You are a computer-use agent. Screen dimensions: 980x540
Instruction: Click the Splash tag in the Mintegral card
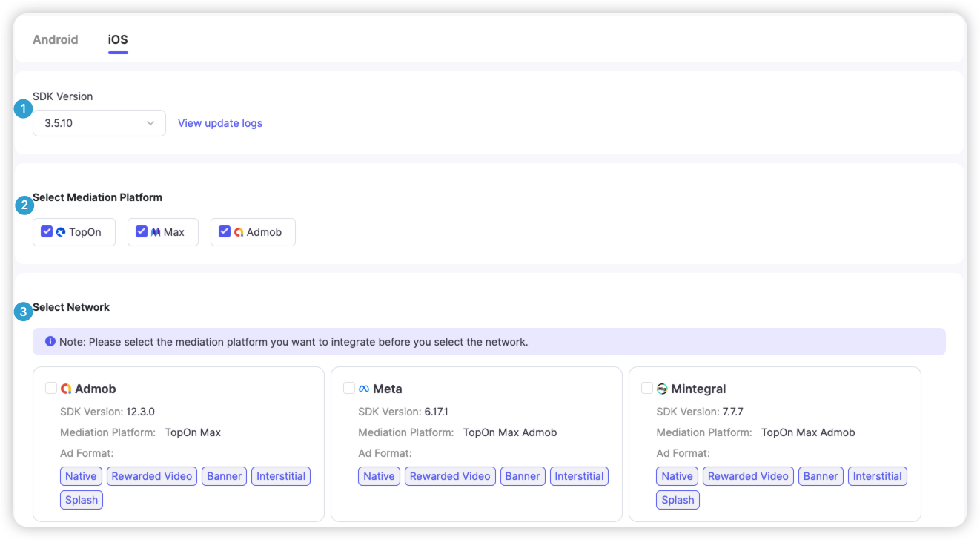(x=678, y=500)
